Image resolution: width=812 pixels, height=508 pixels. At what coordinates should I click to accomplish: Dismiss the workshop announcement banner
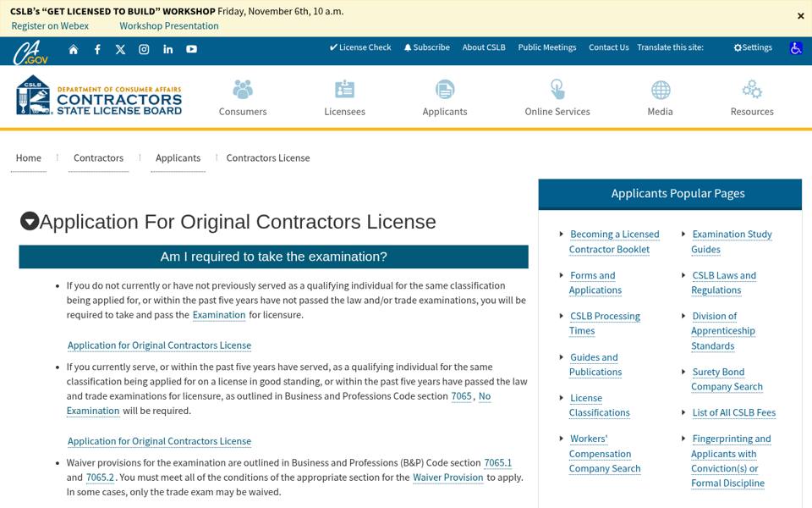click(x=801, y=16)
